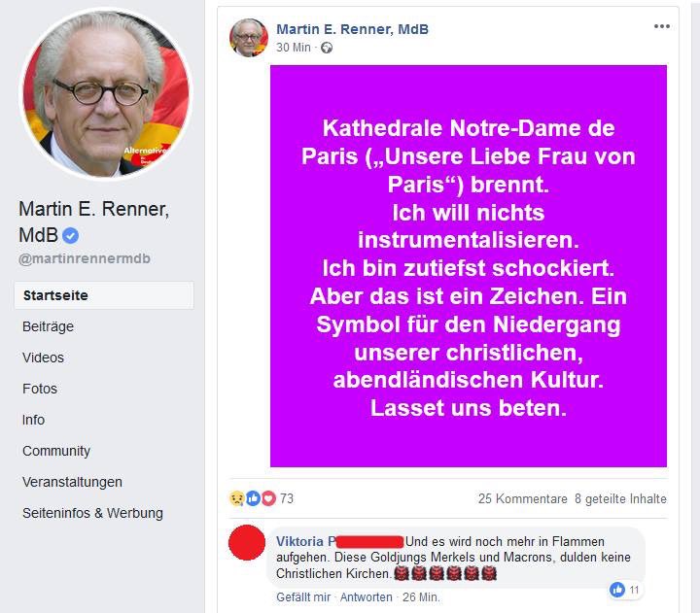Open the large circular profile picture
The height and width of the screenshot is (613, 700).
[x=106, y=93]
